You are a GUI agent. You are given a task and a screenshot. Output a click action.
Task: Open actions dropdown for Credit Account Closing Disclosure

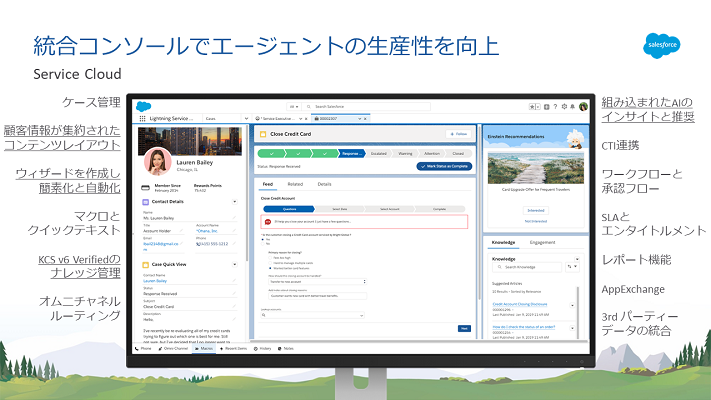pyautogui.click(x=572, y=305)
